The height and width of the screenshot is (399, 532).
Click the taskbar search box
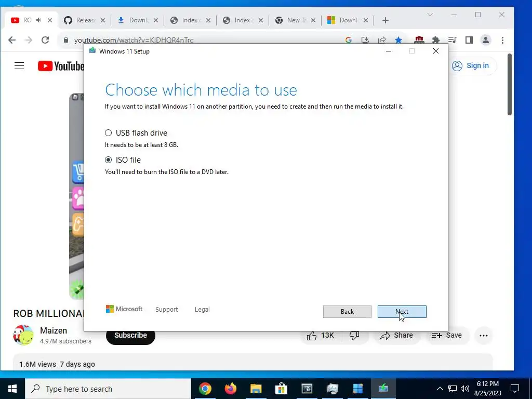coord(108,389)
